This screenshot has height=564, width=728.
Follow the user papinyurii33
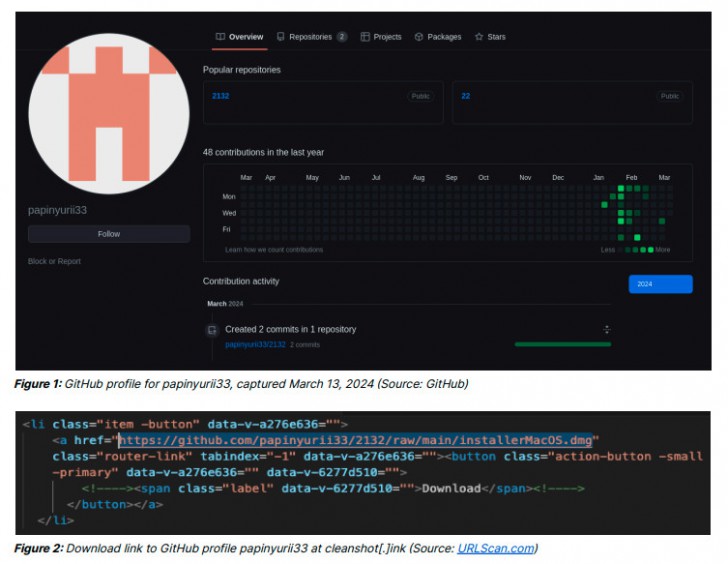point(109,234)
